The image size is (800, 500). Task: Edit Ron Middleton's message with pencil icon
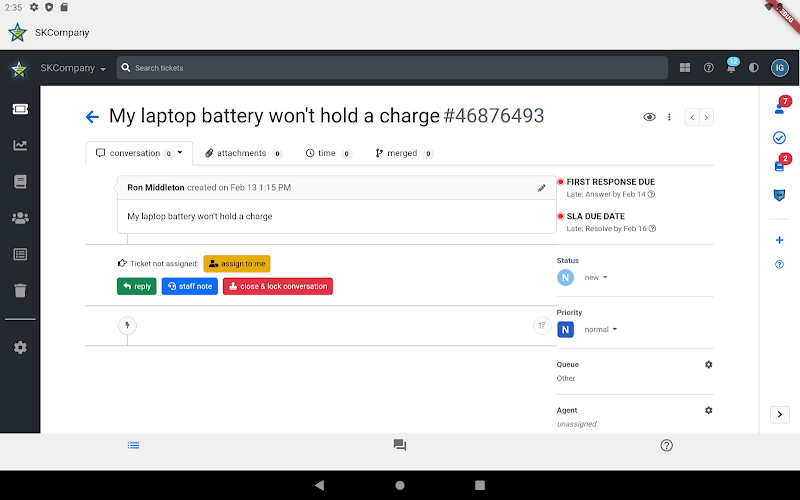pyautogui.click(x=541, y=188)
